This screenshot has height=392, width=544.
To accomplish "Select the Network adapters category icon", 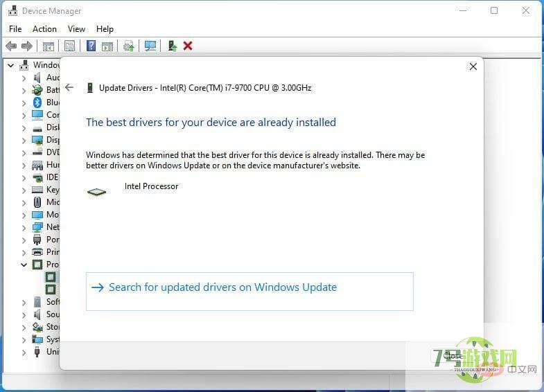I will tap(37, 227).
